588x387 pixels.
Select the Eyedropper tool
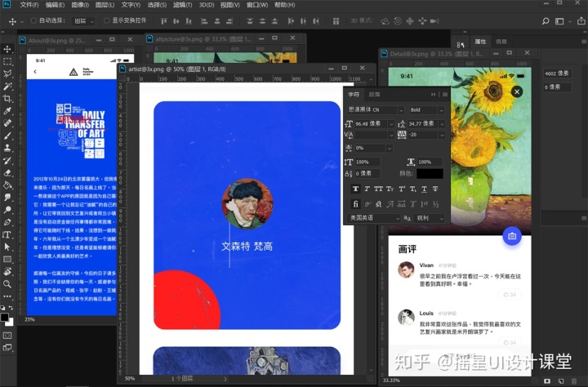[7, 111]
